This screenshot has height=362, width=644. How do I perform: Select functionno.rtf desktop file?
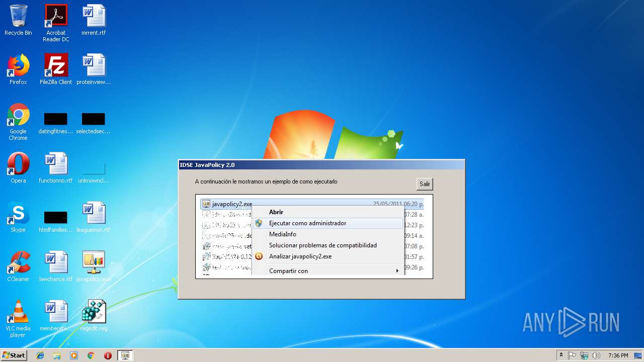coord(56,168)
